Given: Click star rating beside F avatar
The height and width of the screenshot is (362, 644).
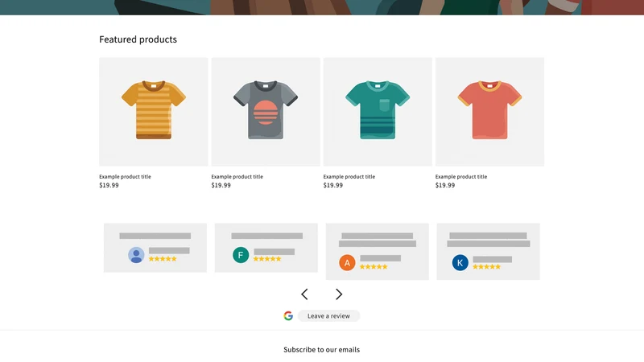Looking at the screenshot, I should (267, 259).
